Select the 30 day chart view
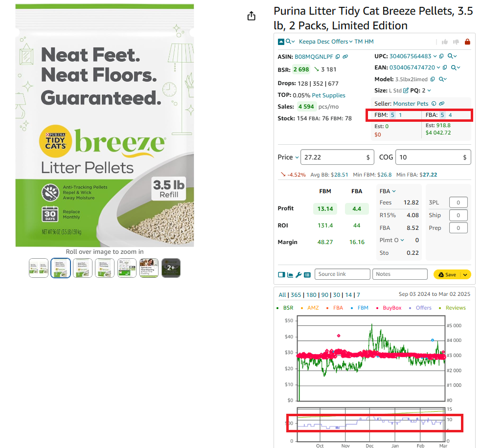This screenshot has width=482, height=448. 337,295
